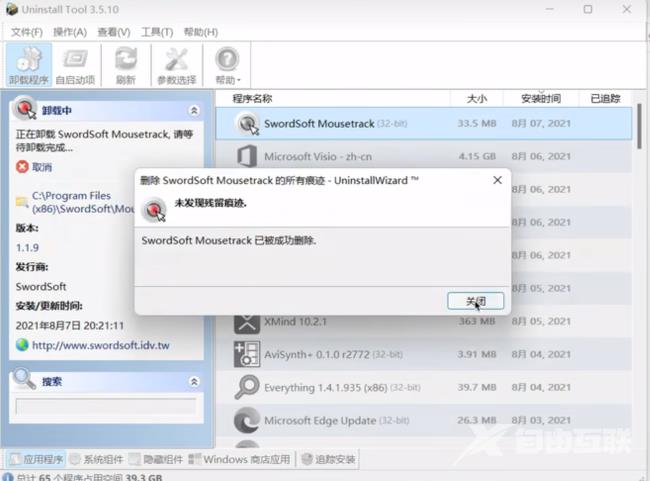
Task: Click 'Microsoft Edge Update' text
Action: [320, 420]
